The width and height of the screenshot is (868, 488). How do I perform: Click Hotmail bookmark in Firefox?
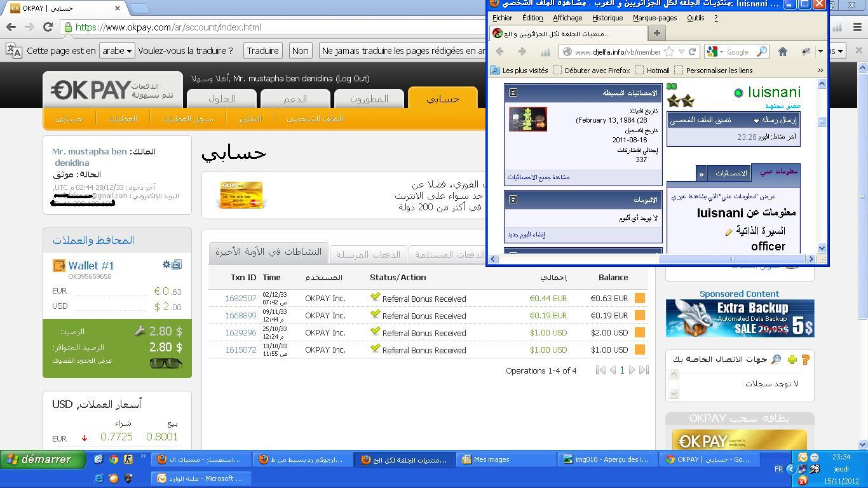[x=652, y=71]
